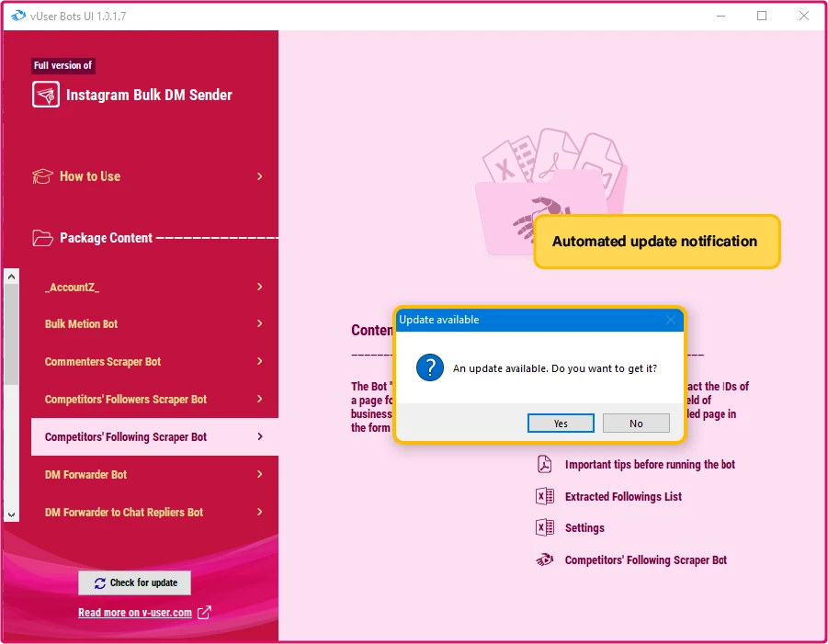
Task: Decline the update with No
Action: click(x=636, y=424)
